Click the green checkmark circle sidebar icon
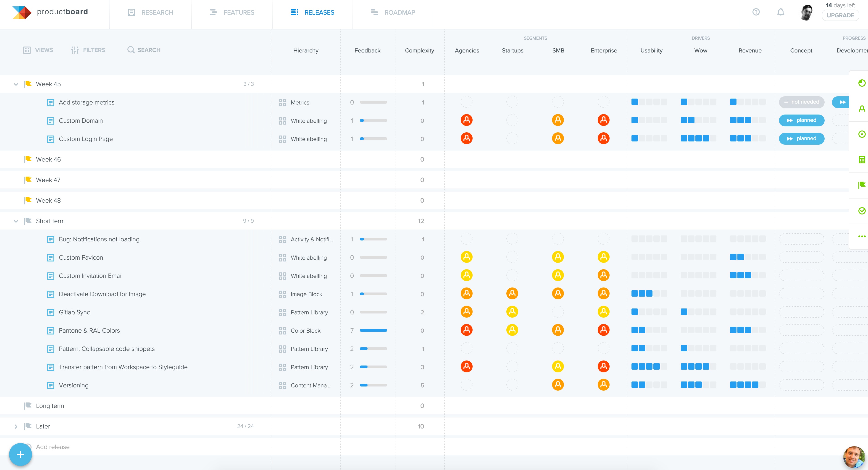The image size is (868, 470). click(862, 211)
